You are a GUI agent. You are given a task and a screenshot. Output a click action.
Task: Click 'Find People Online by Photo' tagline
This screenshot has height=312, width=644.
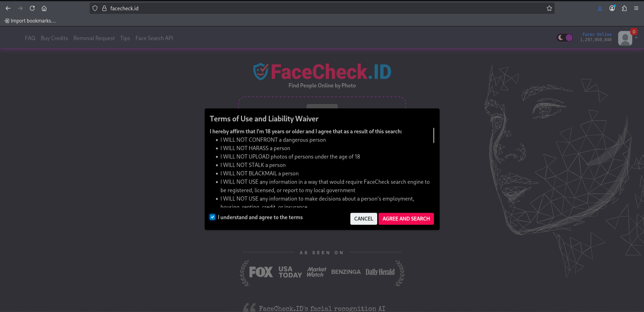(x=322, y=86)
